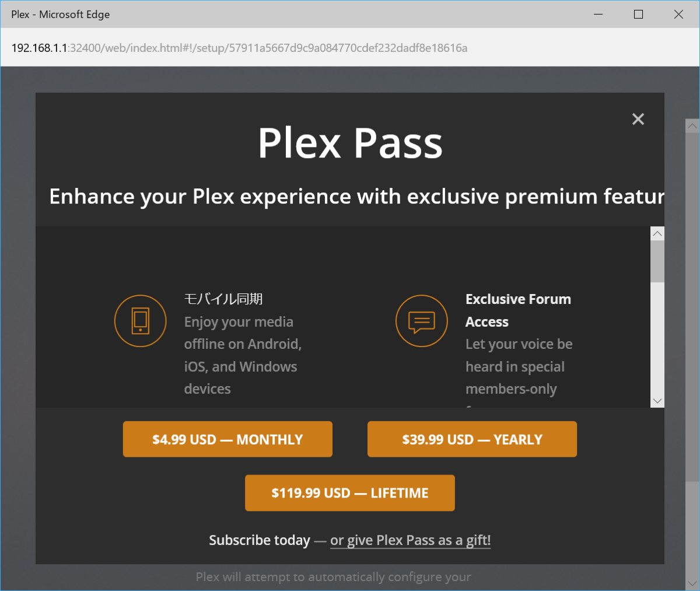This screenshot has height=591, width=700.
Task: Click the features list scroll-up arrow
Action: 657,233
